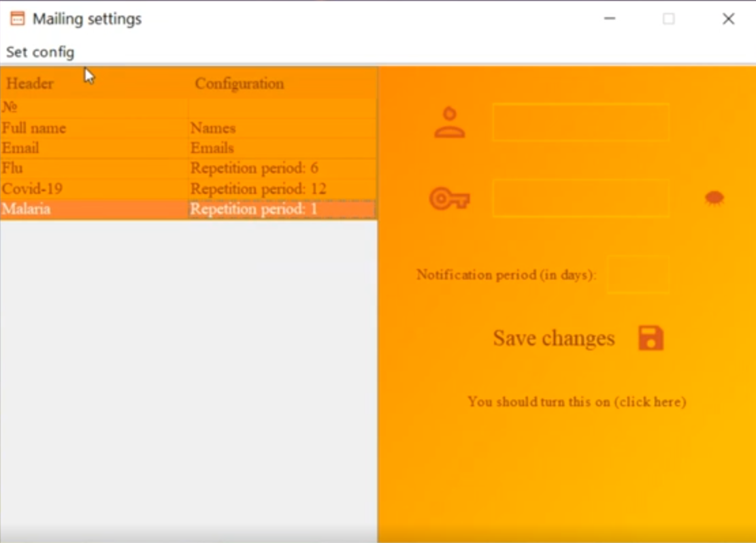Click Repetition period: 12 configuration cell
The width and height of the screenshot is (756, 543).
tap(259, 188)
